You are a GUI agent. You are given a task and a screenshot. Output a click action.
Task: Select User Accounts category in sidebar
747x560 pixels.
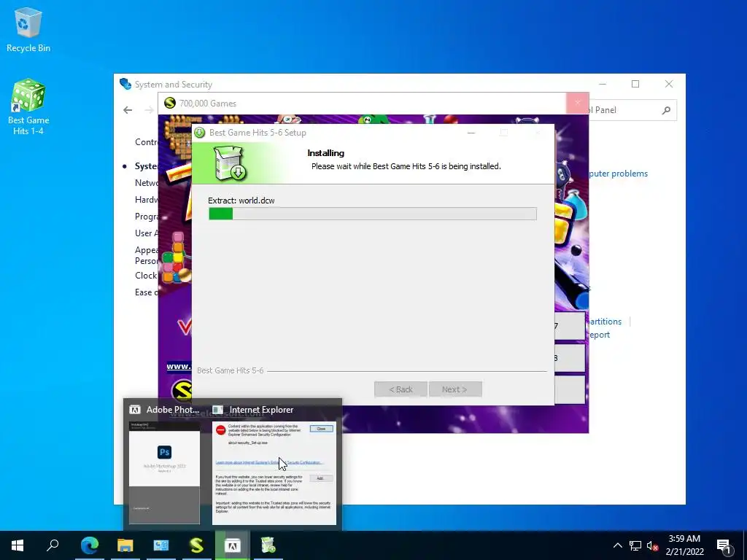146,233
